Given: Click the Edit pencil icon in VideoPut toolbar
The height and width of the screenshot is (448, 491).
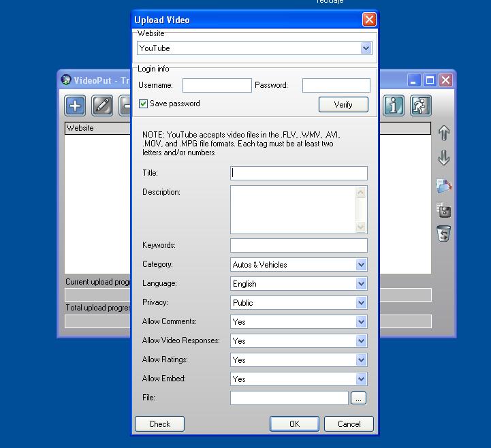Looking at the screenshot, I should click(x=102, y=106).
